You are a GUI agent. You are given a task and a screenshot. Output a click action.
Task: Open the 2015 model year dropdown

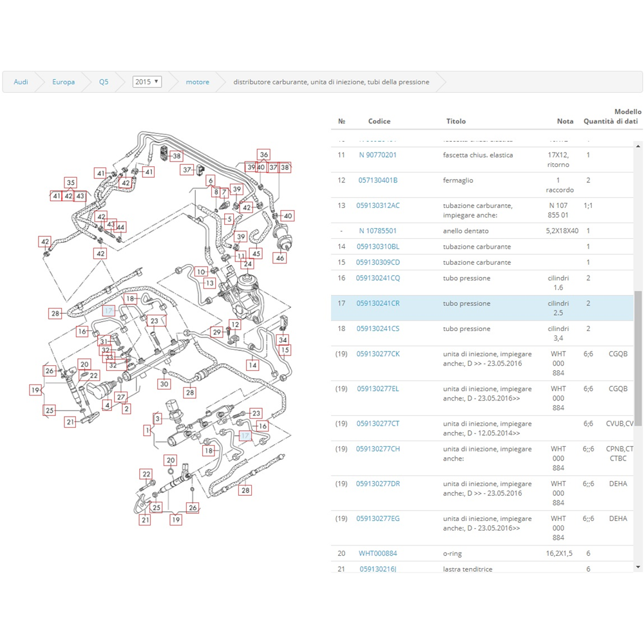pos(147,82)
